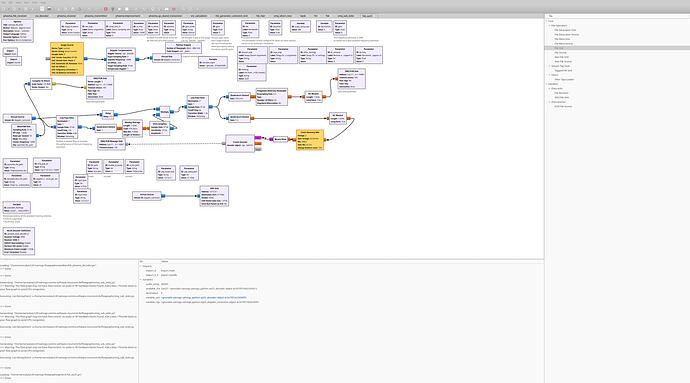
Task: Select the AX.25 Decoder Definition block
Action: pyautogui.click(x=18, y=241)
